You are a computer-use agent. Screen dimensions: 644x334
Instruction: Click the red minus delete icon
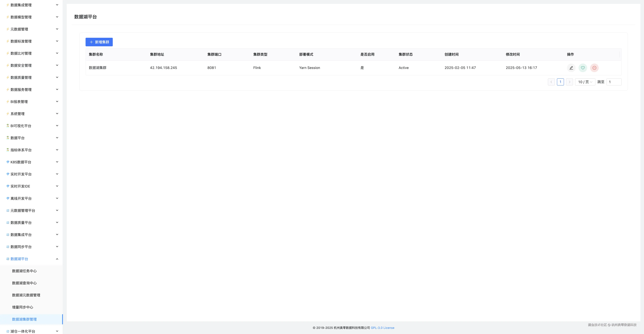(594, 68)
